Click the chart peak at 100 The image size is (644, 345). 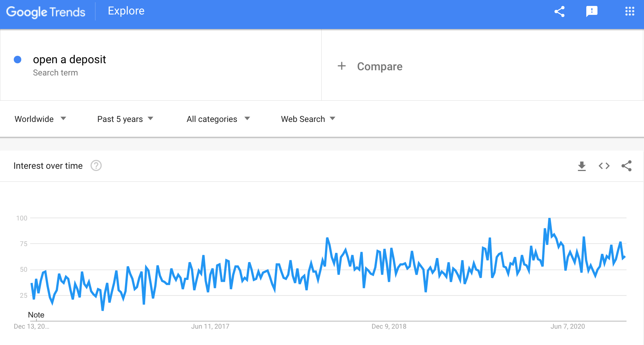(x=549, y=219)
